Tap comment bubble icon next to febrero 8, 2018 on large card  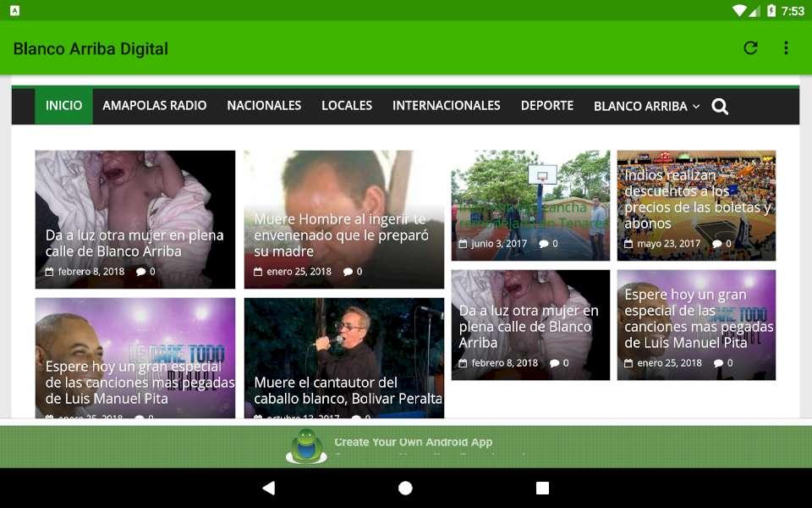pos(140,272)
